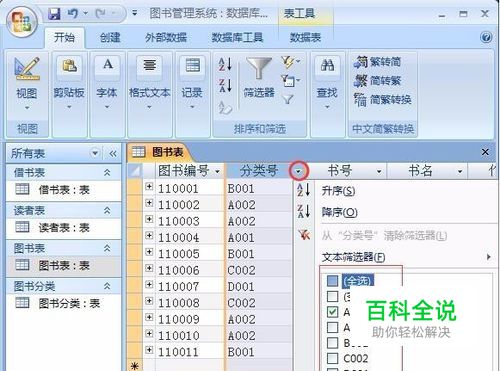Undo via the quick access toolbar arrow
The image size is (500, 371).
tap(73, 14)
